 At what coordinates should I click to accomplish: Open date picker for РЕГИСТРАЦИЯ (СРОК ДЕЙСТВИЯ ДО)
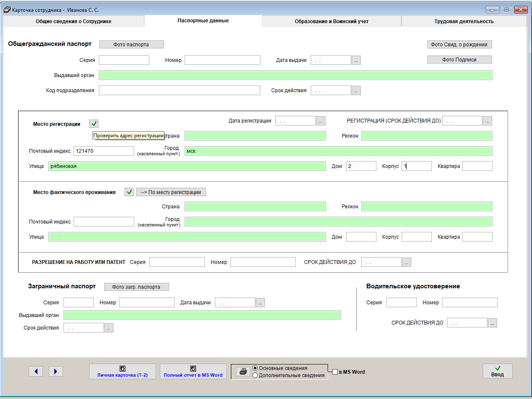click(487, 121)
